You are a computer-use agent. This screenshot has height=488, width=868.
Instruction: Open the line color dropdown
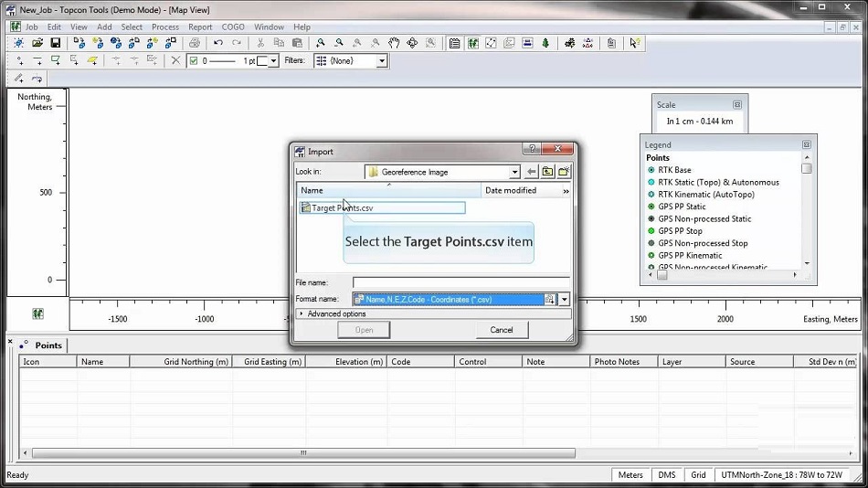(x=273, y=61)
